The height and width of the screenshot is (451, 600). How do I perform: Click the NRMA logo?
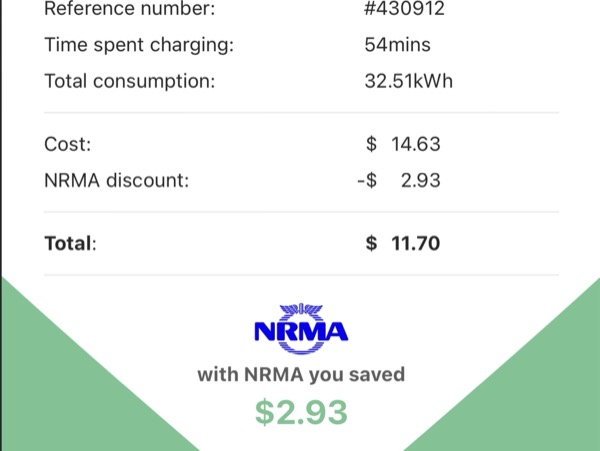(301, 329)
